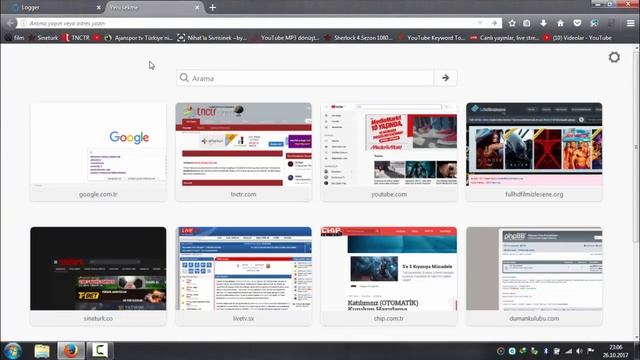Open the new tab settings gear

[614, 57]
